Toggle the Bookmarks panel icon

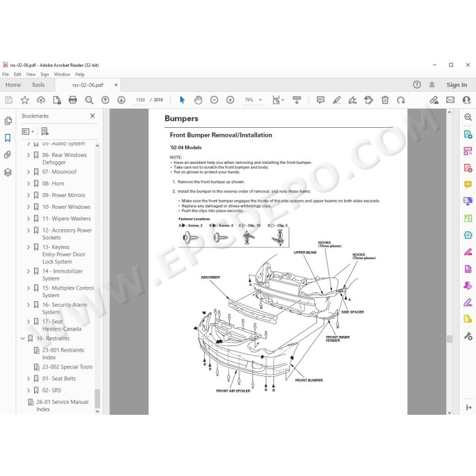8,138
